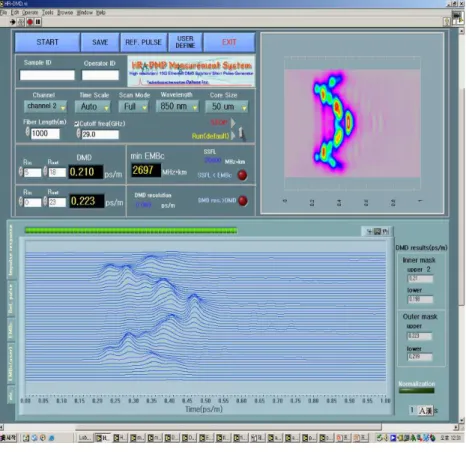Image resolution: width=466 pixels, height=452 pixels.
Task: Click the Rout stepper in the 0.210 row
Action: pyautogui.click(x=45, y=171)
